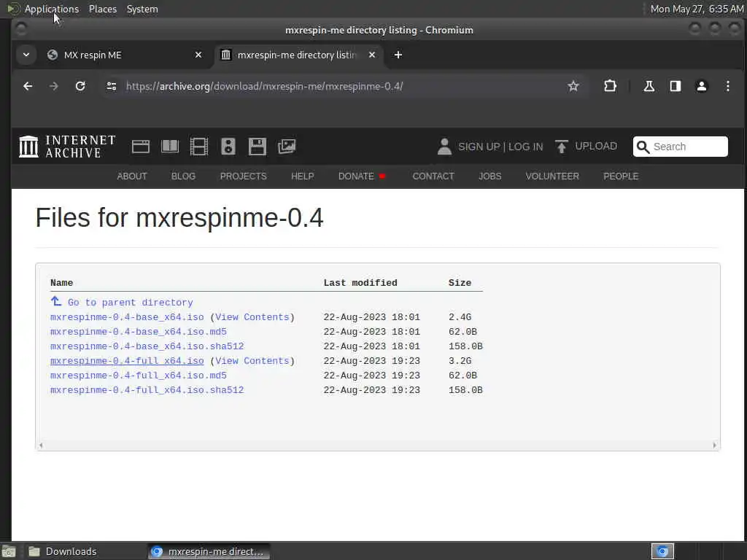Open the CONTACT nav link
Image resolution: width=747 pixels, height=560 pixels.
pyautogui.click(x=433, y=176)
